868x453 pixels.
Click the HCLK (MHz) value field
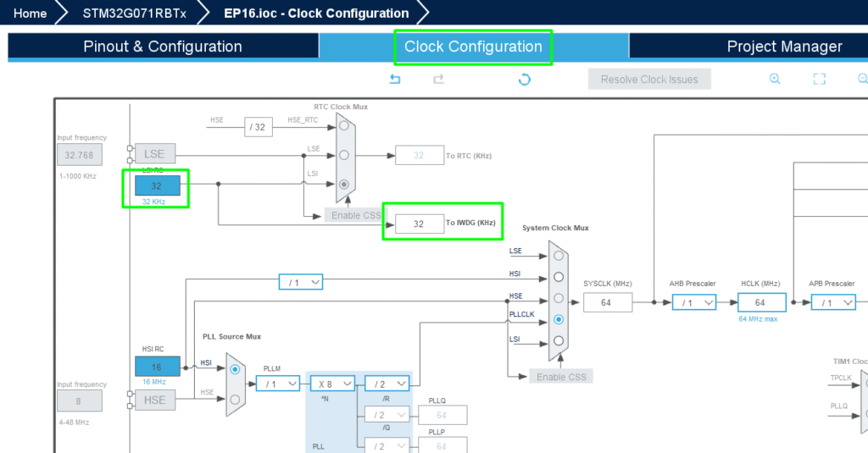[x=761, y=302]
